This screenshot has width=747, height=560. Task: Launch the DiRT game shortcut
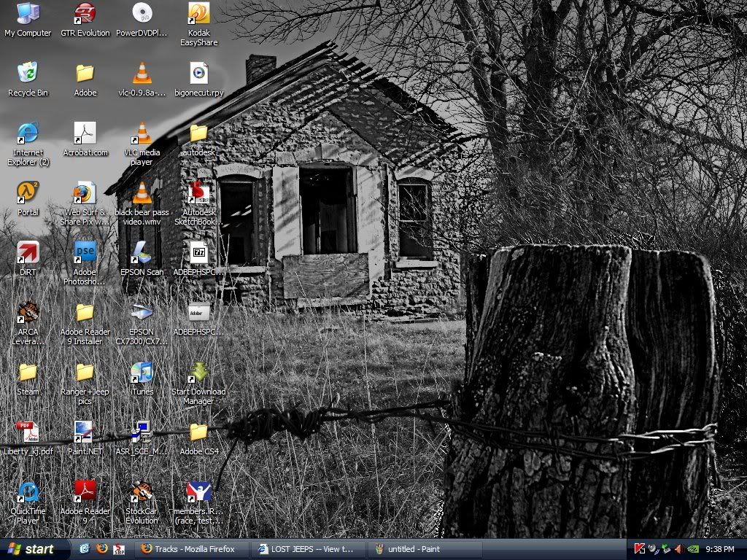click(x=28, y=253)
